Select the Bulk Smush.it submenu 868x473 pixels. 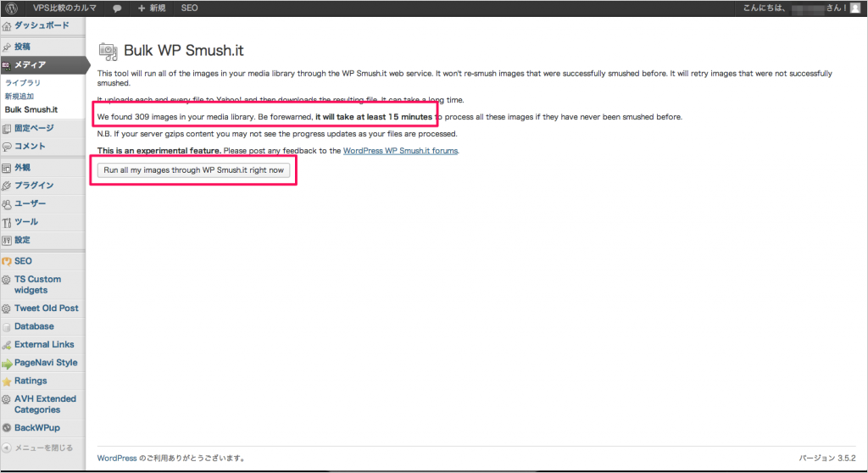click(x=31, y=109)
